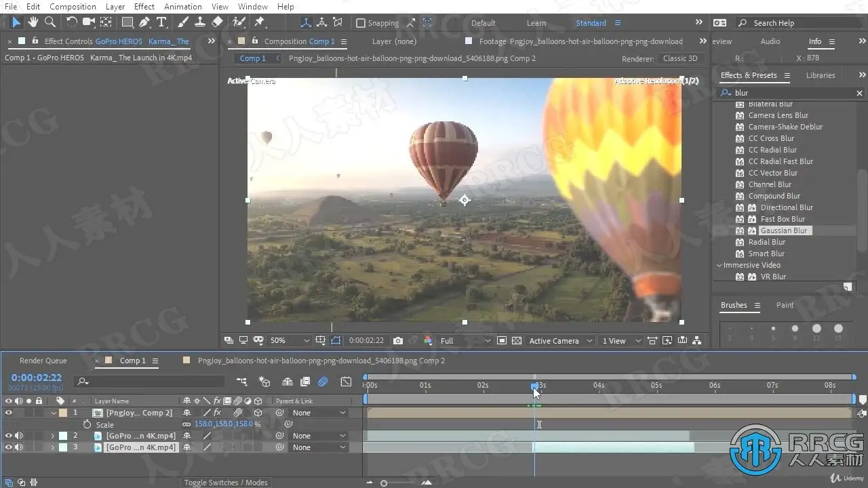The height and width of the screenshot is (488, 868).
Task: Switch to the Render Queue tab
Action: 43,361
